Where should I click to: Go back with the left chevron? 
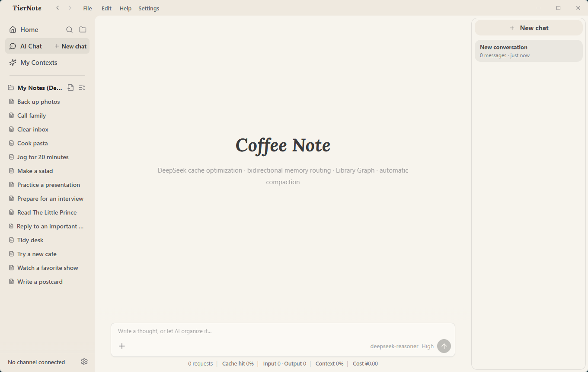tap(58, 8)
